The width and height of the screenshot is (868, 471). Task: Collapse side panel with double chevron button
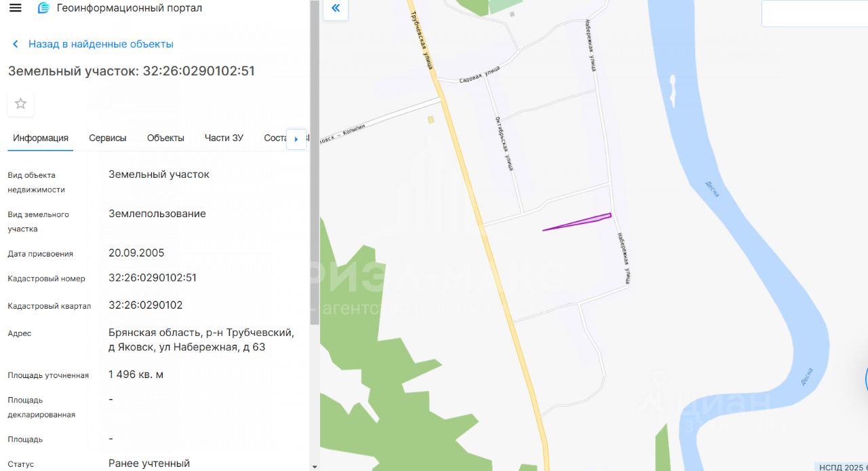pyautogui.click(x=336, y=9)
